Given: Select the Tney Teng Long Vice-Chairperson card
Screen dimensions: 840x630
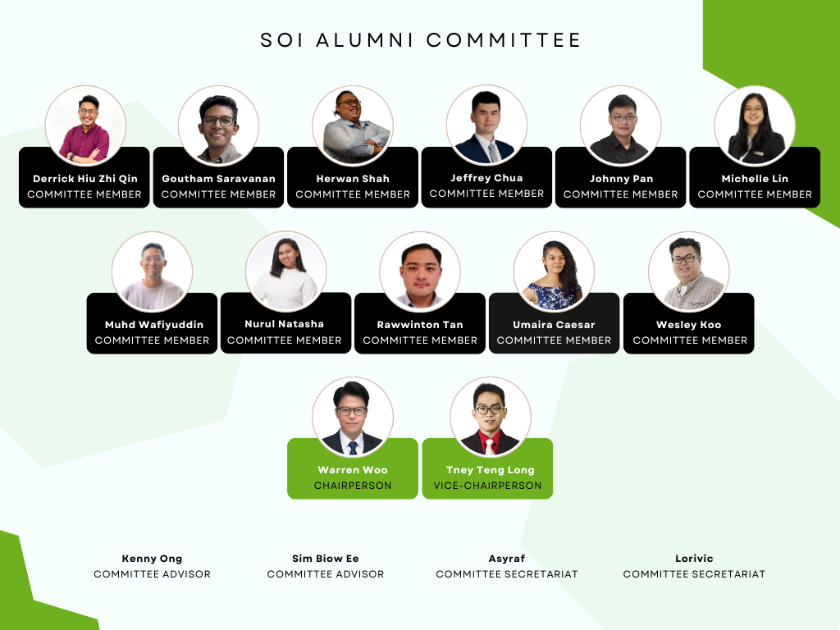Looking at the screenshot, I should 487,477.
